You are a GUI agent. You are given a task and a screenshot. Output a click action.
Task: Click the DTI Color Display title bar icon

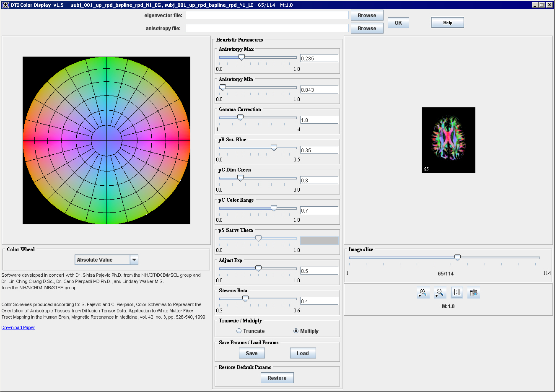pos(5,5)
